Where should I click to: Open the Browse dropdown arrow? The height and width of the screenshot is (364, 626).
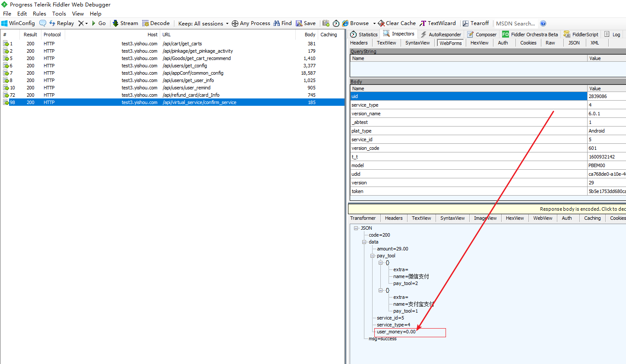click(x=374, y=23)
